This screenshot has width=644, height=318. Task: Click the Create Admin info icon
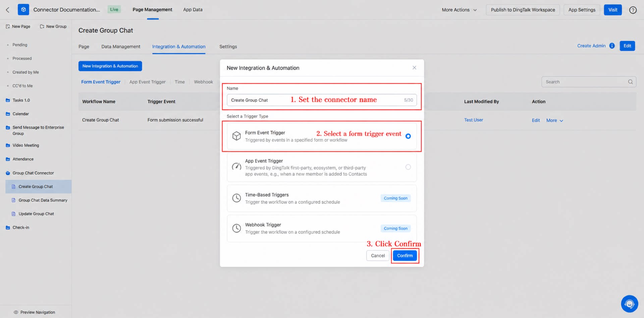(x=612, y=46)
